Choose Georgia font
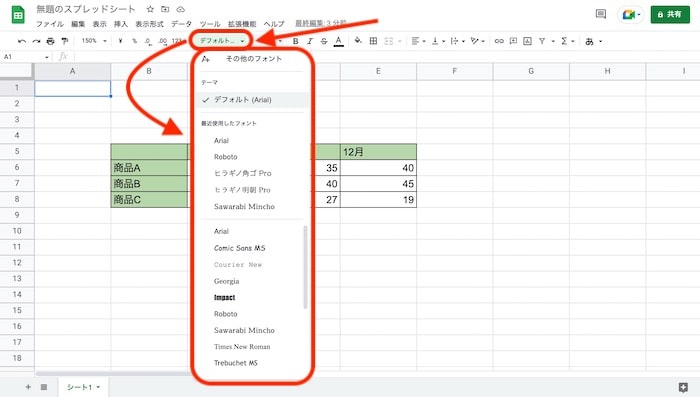The height and width of the screenshot is (397, 700). point(226,281)
